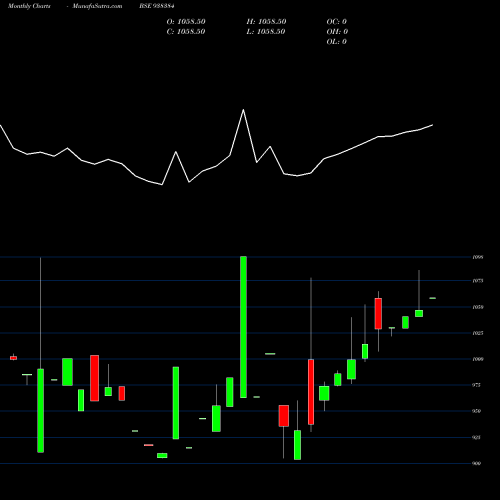This screenshot has width=500, height=500.
Task: Click the '900' price axis label
Action: pyautogui.click(x=477, y=463)
